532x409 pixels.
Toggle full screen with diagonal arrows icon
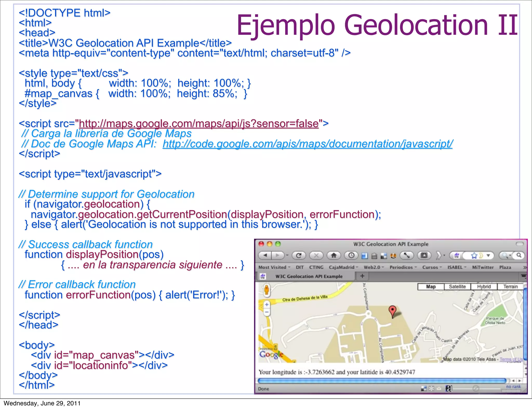[407, 256]
